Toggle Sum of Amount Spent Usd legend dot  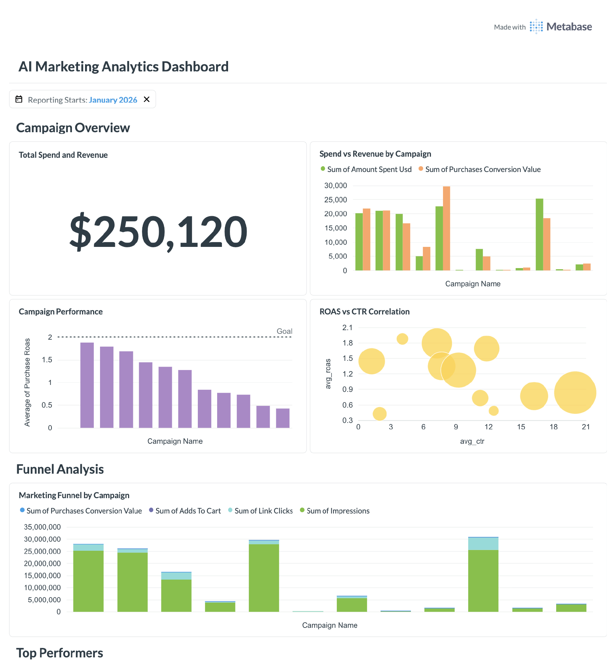pos(323,169)
